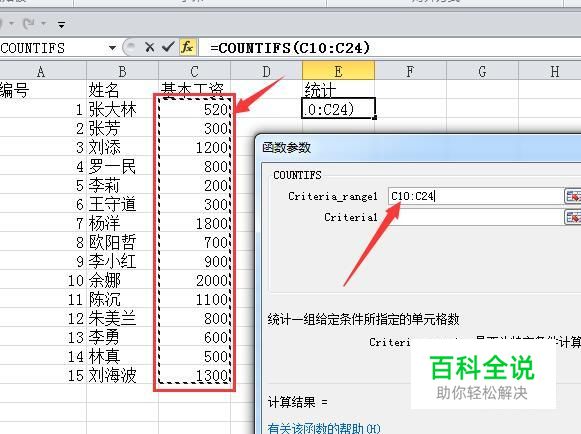Screen dimensions: 581x434
Task: Expand the Name Box function dropdown arrow
Action: (112, 48)
